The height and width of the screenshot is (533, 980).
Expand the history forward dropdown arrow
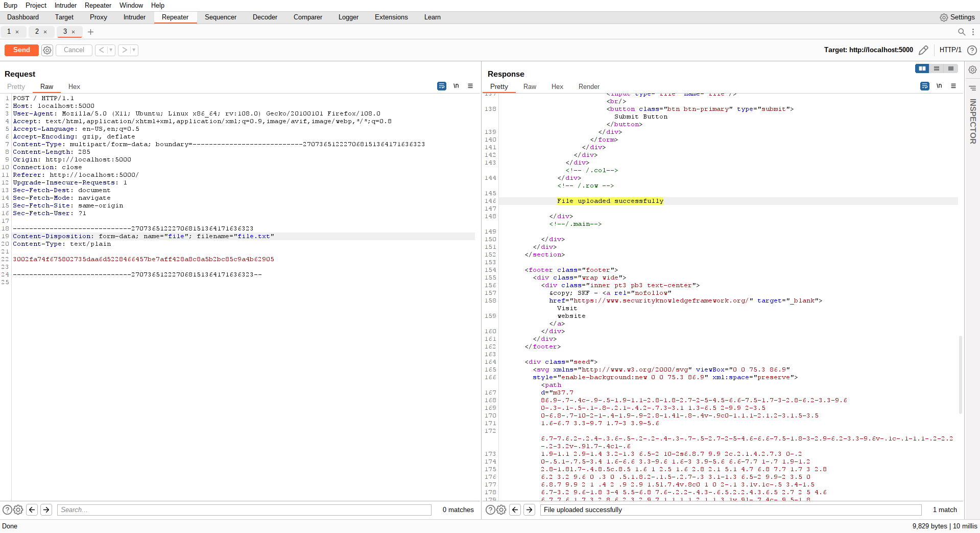pos(134,50)
